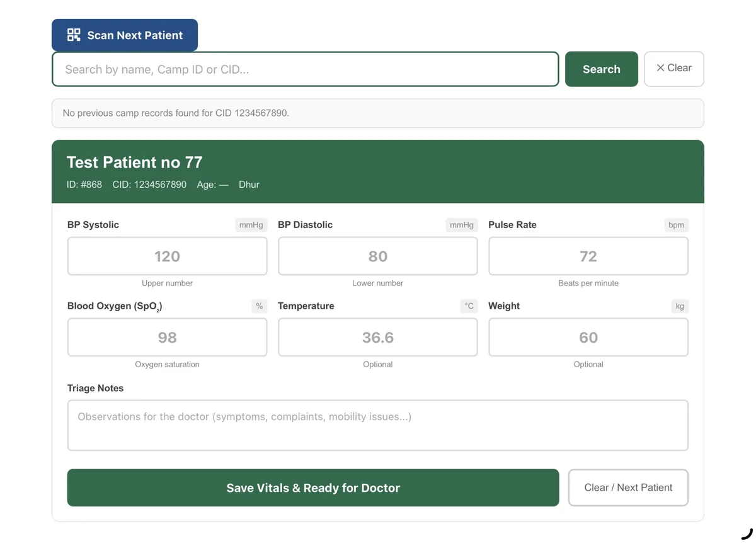This screenshot has width=756, height=543.
Task: Click the "BP Diastolic" label
Action: click(305, 225)
